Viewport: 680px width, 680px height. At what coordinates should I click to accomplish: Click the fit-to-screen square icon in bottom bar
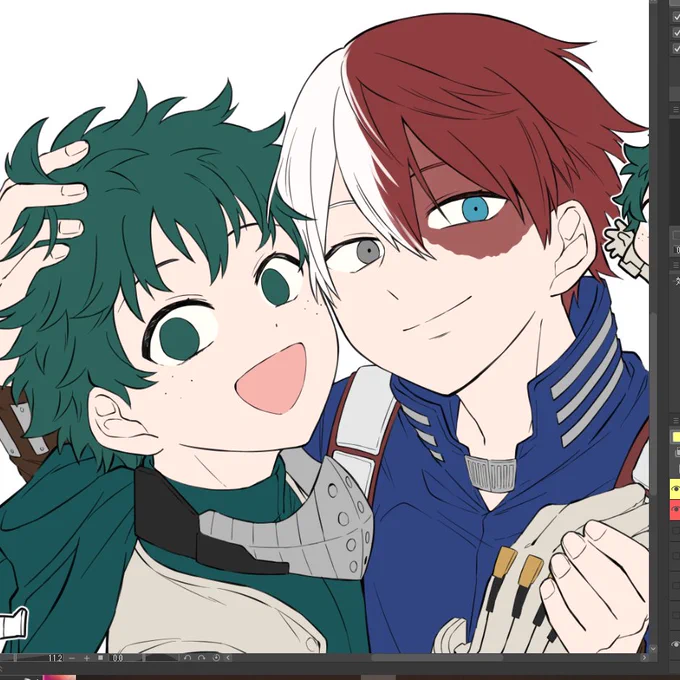[x=101, y=658]
